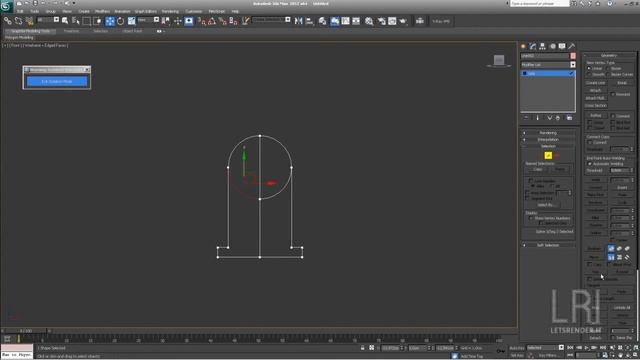Click the Select and Link icon
Image resolution: width=640 pixels, height=360 pixels.
tap(8, 21)
